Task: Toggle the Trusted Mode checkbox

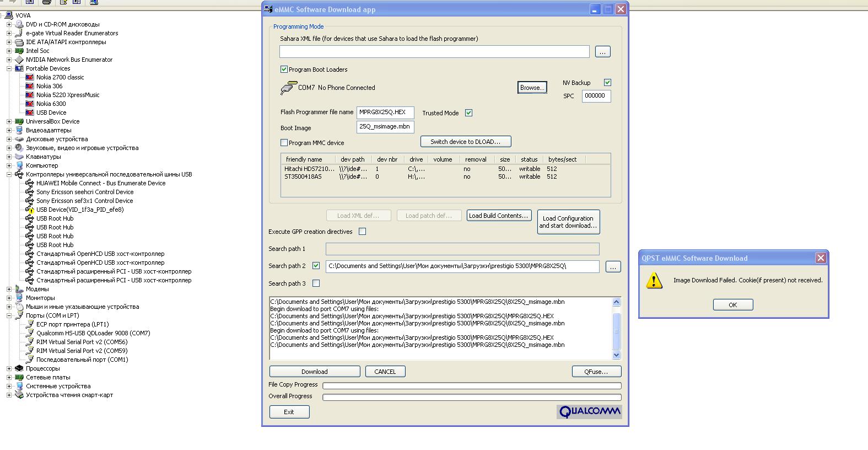Action: point(468,113)
